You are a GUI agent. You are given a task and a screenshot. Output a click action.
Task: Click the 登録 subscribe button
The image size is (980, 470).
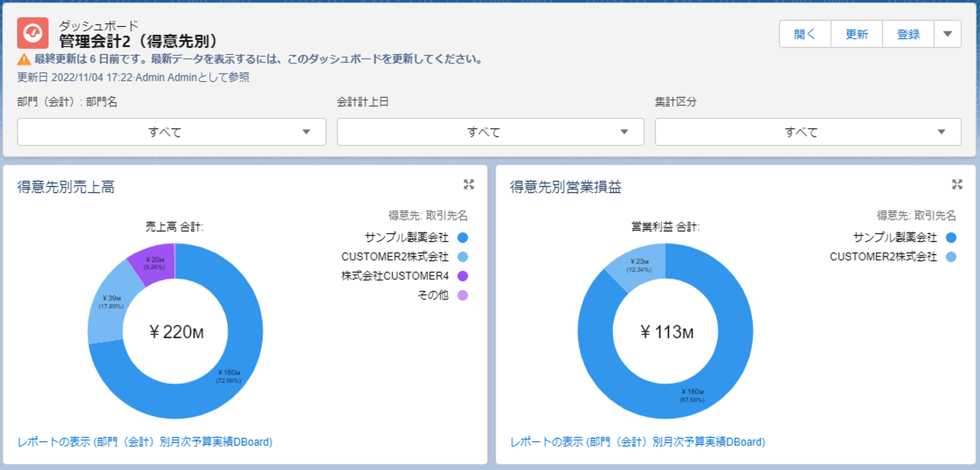pos(908,34)
